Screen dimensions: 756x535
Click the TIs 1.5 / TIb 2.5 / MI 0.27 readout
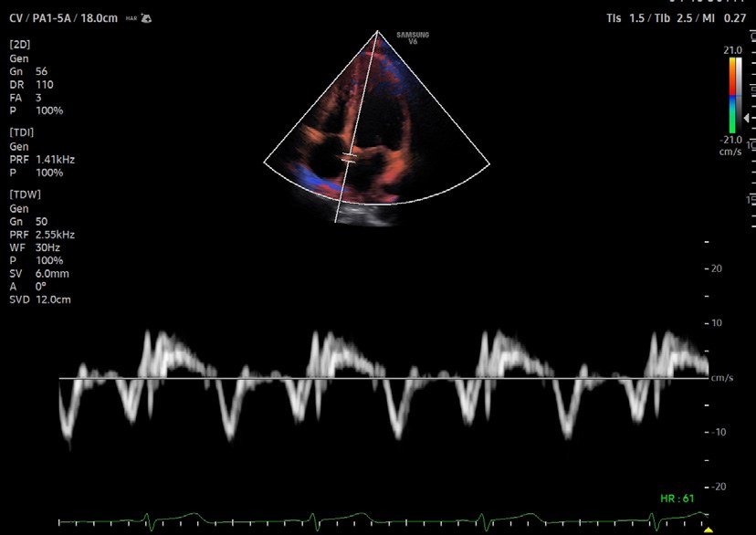(676, 18)
